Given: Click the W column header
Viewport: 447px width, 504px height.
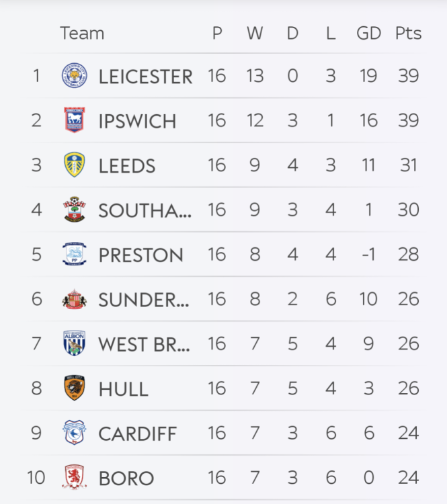Looking at the screenshot, I should coord(255,33).
